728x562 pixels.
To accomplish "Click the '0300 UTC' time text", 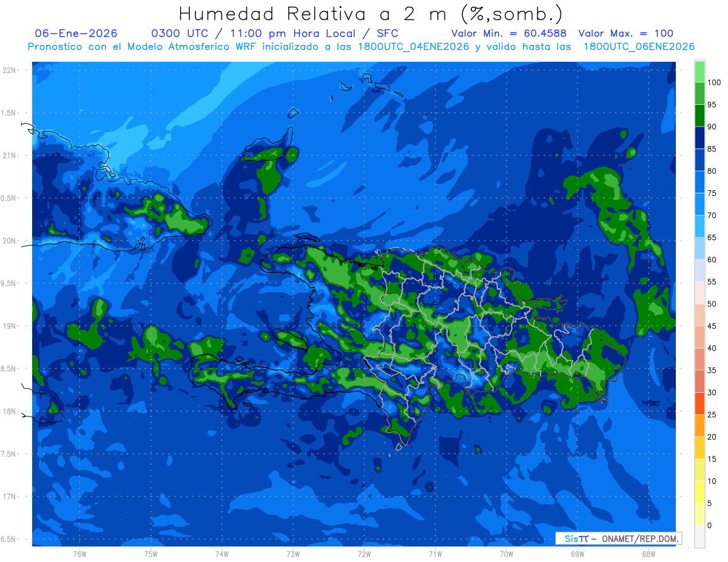I will pyautogui.click(x=181, y=33).
